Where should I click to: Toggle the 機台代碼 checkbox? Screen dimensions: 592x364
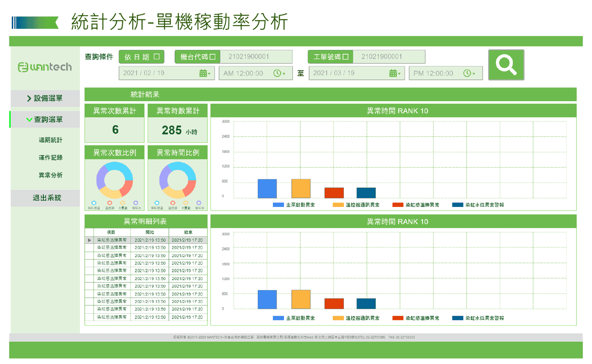213,57
